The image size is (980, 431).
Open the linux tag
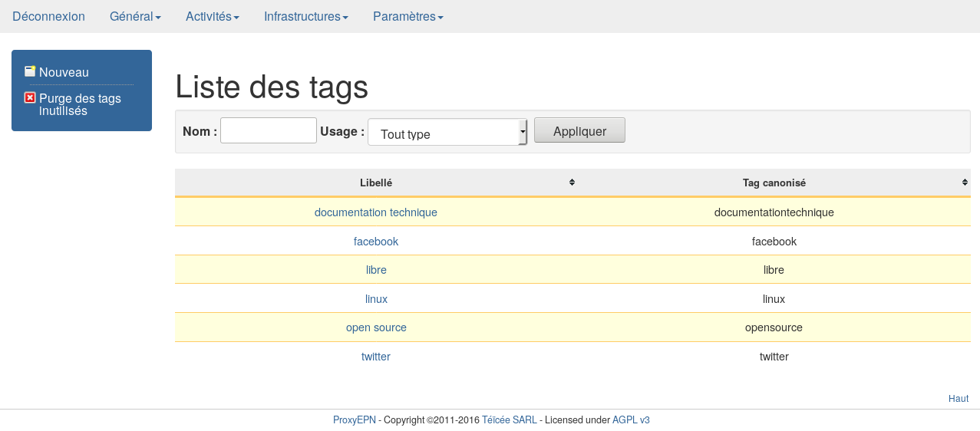click(375, 299)
